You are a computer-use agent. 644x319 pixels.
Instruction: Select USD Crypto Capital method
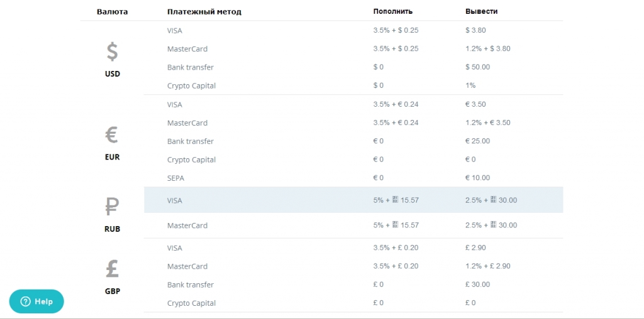[191, 85]
